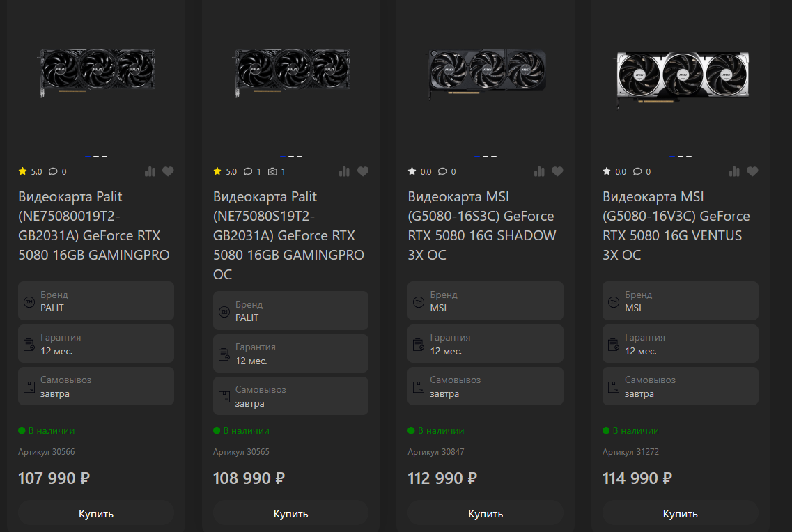Click Самовывоз завтра in Palit article 30565 card
Image resolution: width=792 pixels, height=532 pixels.
click(x=290, y=396)
